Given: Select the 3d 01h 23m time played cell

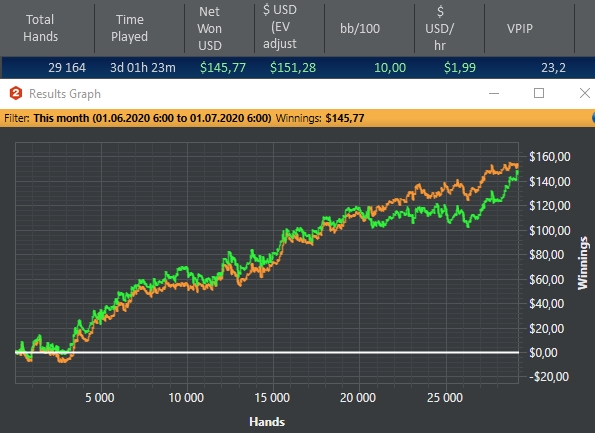Looking at the screenshot, I should click(143, 68).
